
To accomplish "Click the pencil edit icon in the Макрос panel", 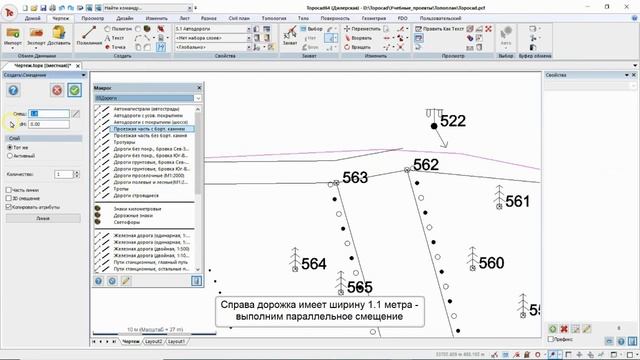I will 126,281.
